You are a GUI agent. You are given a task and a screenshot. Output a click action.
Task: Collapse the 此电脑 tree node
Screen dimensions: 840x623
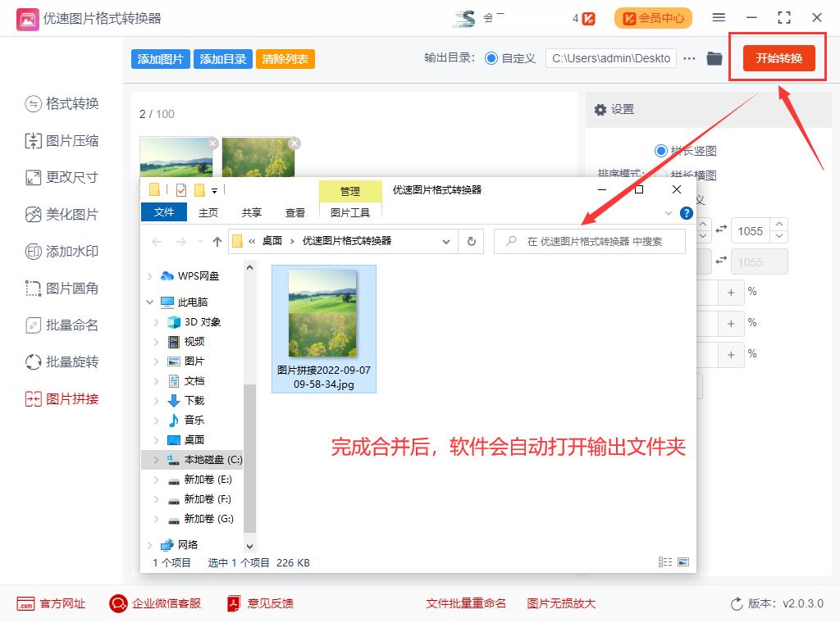click(x=150, y=302)
